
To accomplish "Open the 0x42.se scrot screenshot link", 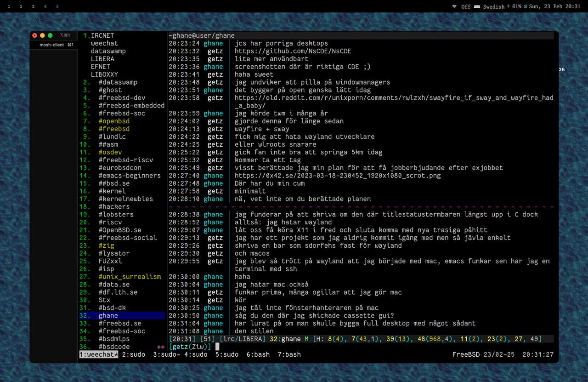I will point(337,176).
